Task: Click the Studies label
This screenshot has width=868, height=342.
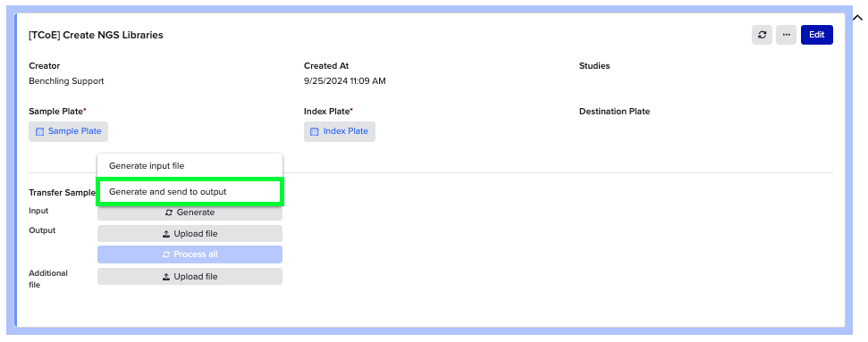Action: coord(594,66)
